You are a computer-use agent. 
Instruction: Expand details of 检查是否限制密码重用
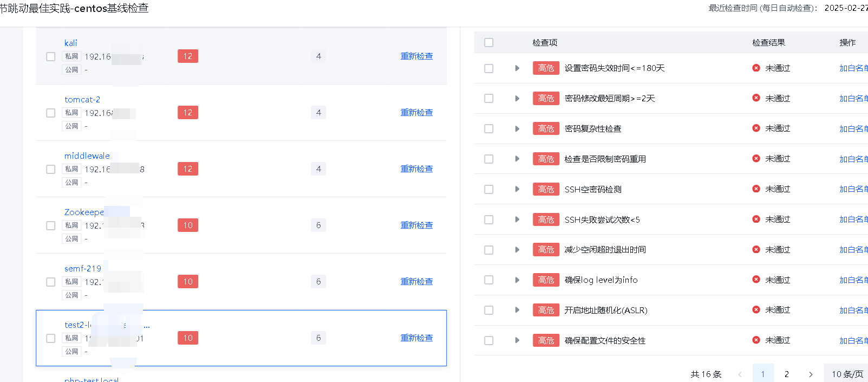click(x=517, y=159)
